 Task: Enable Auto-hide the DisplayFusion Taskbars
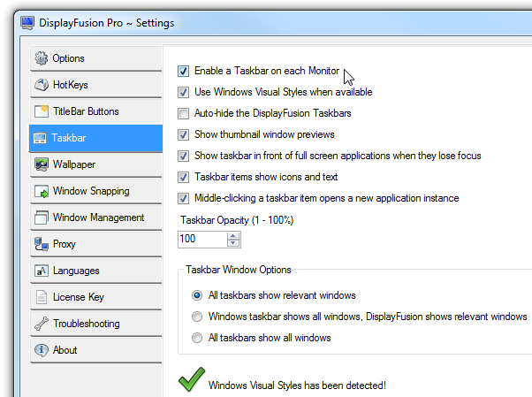[x=183, y=113]
